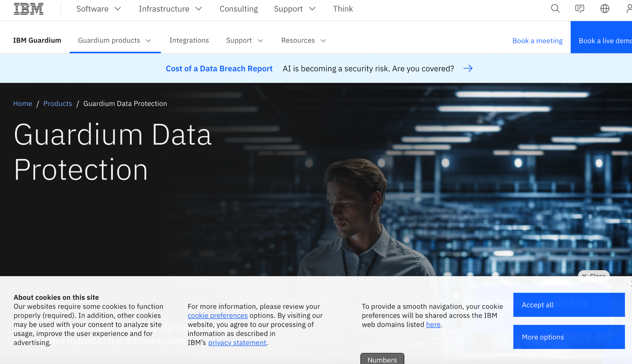Open the cookie preferences link
The width and height of the screenshot is (632, 364).
pyautogui.click(x=218, y=315)
